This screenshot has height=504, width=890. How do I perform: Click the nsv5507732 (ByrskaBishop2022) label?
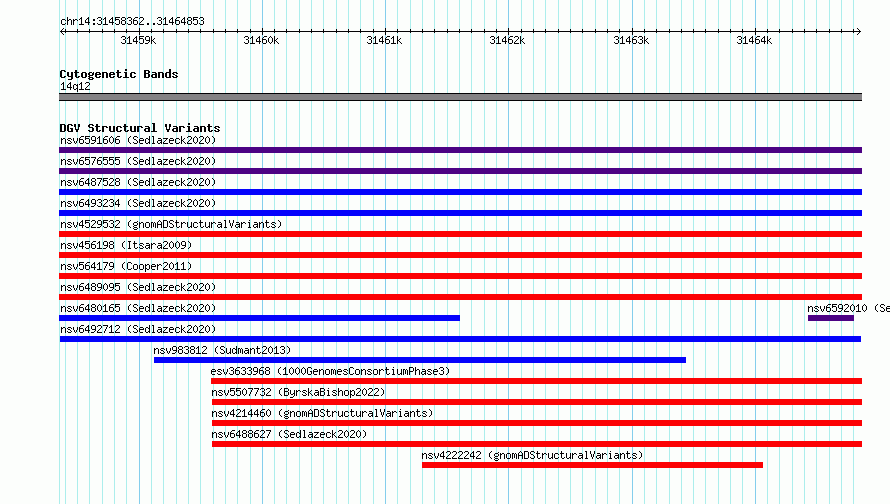(298, 392)
